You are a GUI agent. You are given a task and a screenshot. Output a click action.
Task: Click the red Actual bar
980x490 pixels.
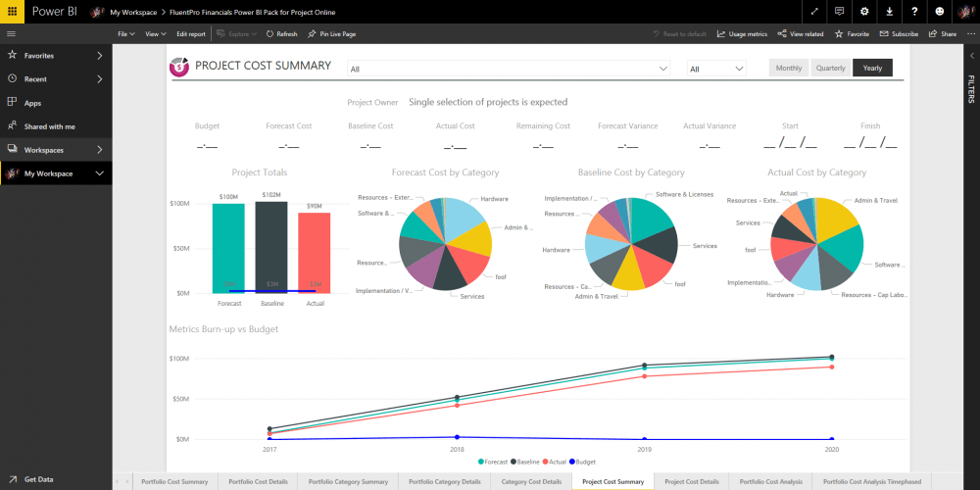tap(314, 253)
